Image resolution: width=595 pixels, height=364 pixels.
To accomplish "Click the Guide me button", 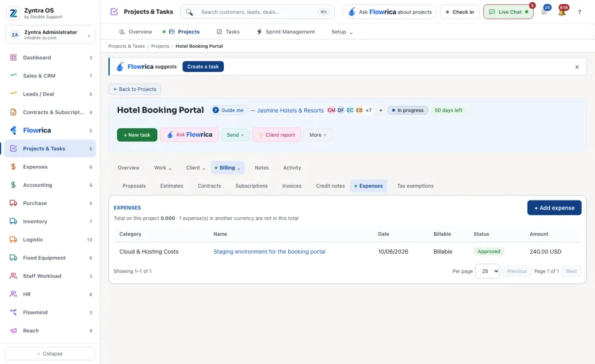I will 229,110.
